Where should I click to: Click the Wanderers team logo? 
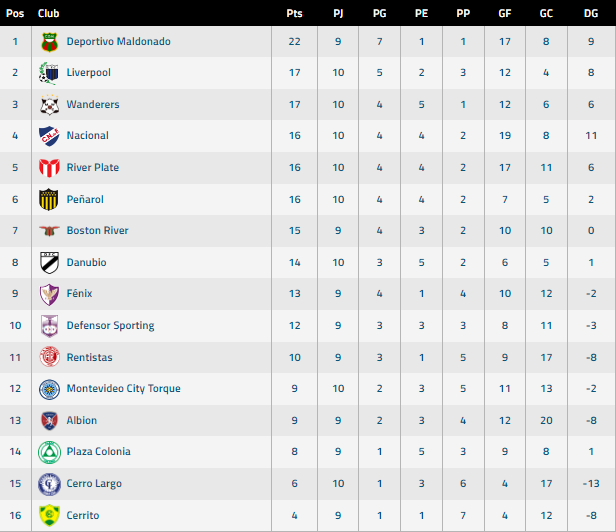pos(48,105)
